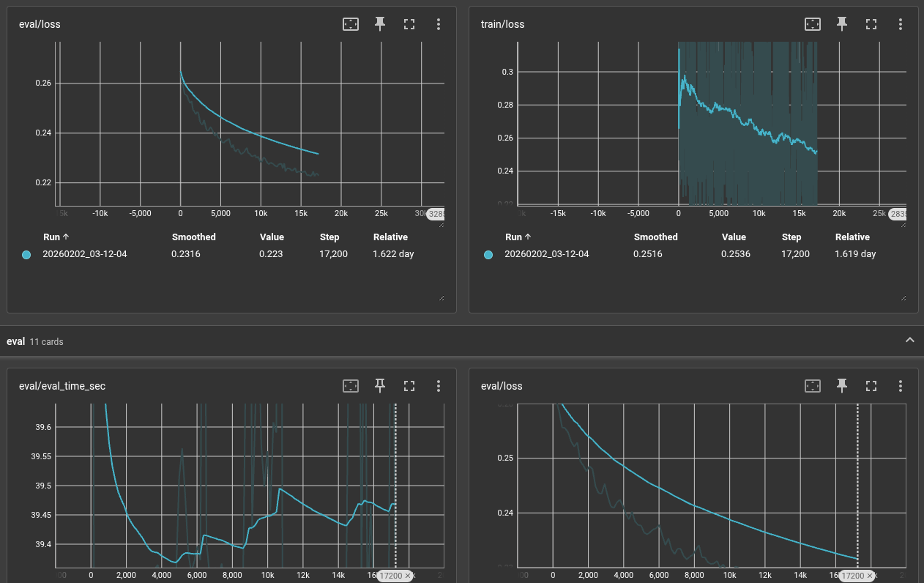Screen dimensions: 924x583
Task: Click Smoothed column header in train/loss table
Action: (655, 237)
